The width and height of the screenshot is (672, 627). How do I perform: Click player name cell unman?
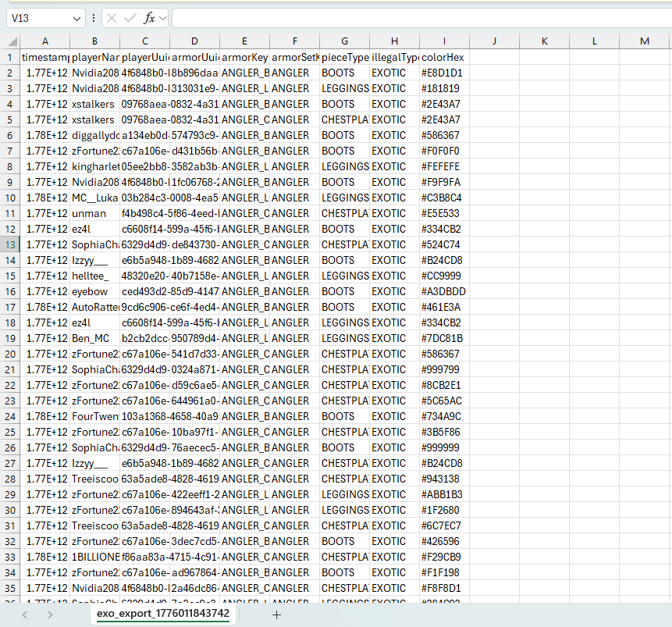94,213
